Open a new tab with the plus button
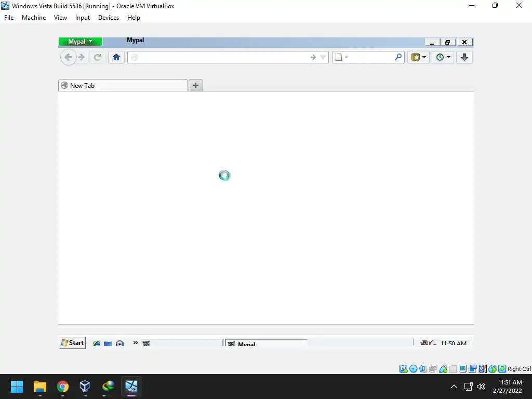Screen dimensions: 532x399 click(x=196, y=85)
